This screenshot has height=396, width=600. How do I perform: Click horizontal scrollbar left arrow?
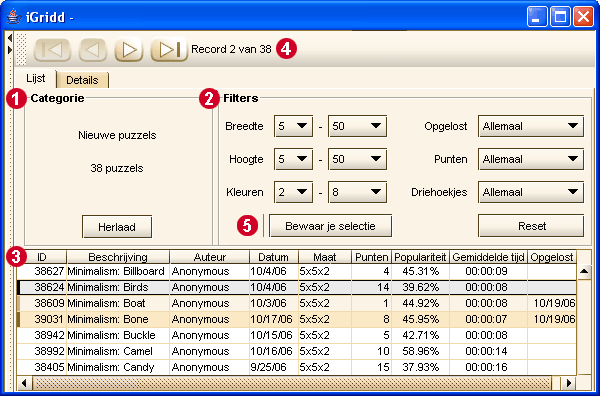pyautogui.click(x=24, y=383)
